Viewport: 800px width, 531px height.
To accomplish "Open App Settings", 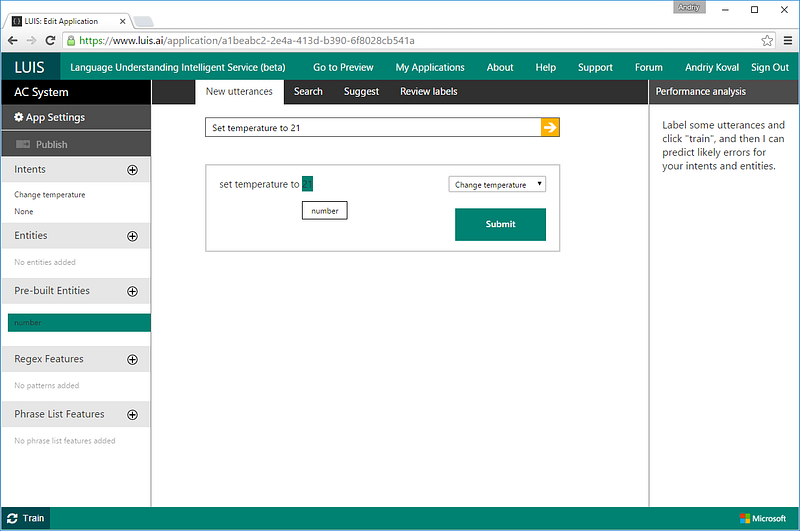I will pyautogui.click(x=76, y=117).
